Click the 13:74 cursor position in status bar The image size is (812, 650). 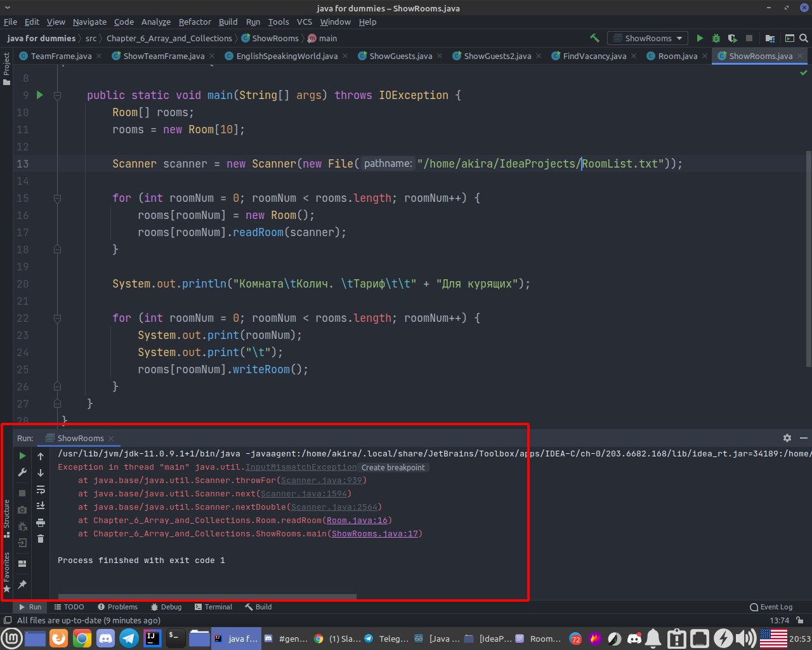pos(779,620)
